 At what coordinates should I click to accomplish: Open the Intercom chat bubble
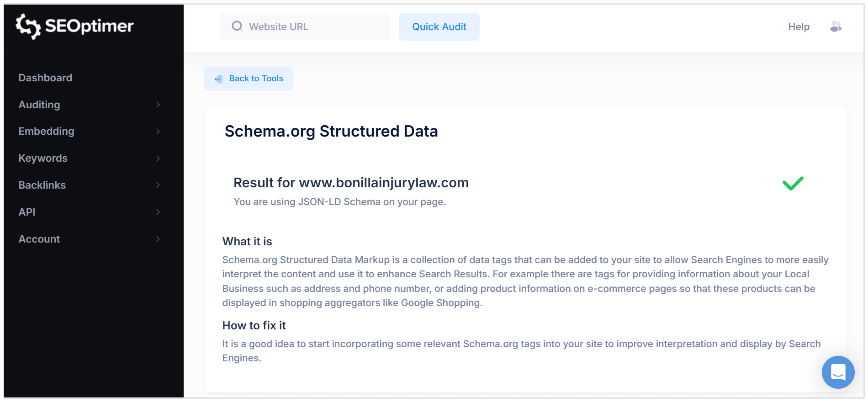click(838, 372)
